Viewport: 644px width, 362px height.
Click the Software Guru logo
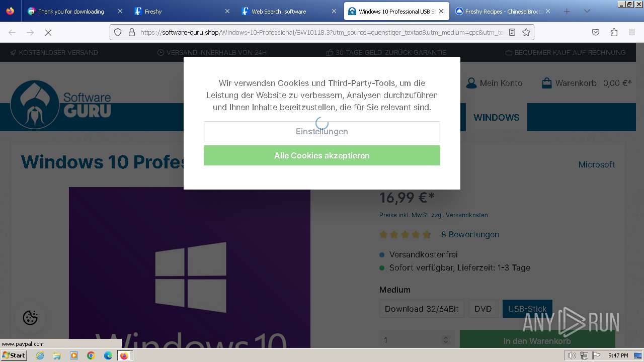[61, 105]
